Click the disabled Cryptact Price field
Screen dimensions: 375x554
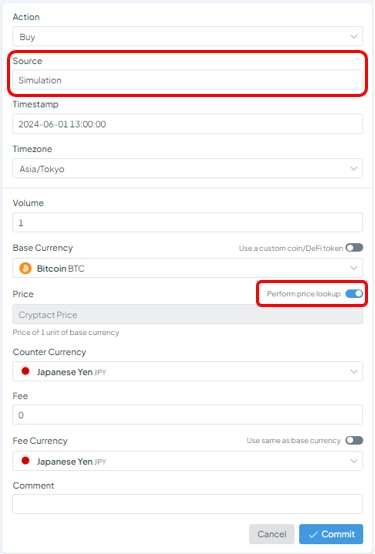188,314
